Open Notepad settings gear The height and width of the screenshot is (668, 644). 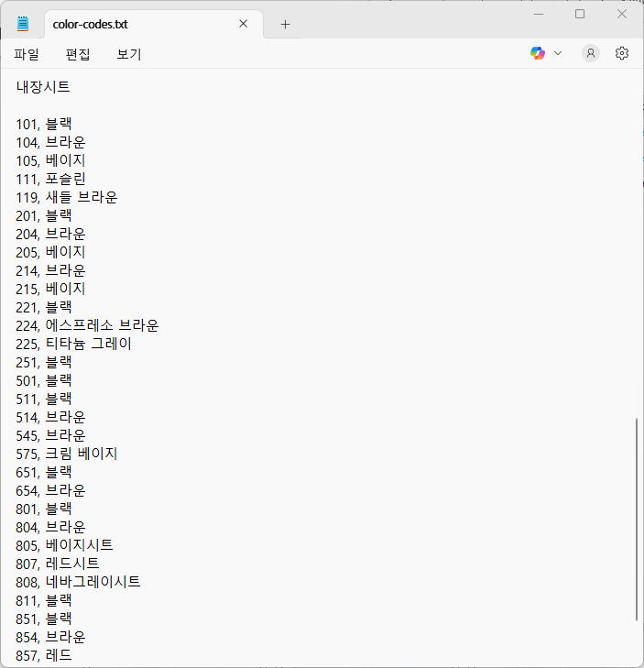pyautogui.click(x=622, y=53)
